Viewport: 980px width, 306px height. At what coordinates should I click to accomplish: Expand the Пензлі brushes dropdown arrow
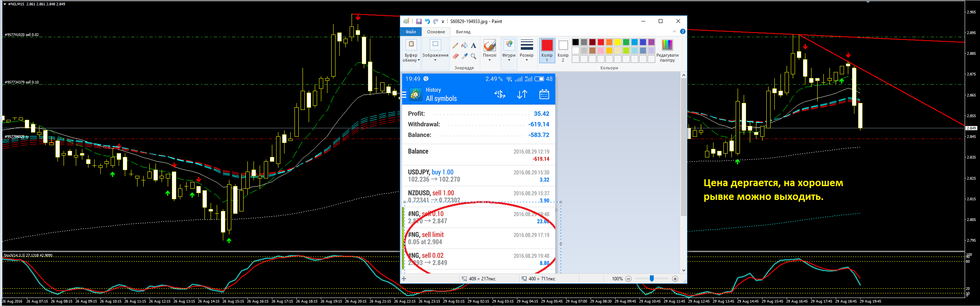click(x=489, y=60)
